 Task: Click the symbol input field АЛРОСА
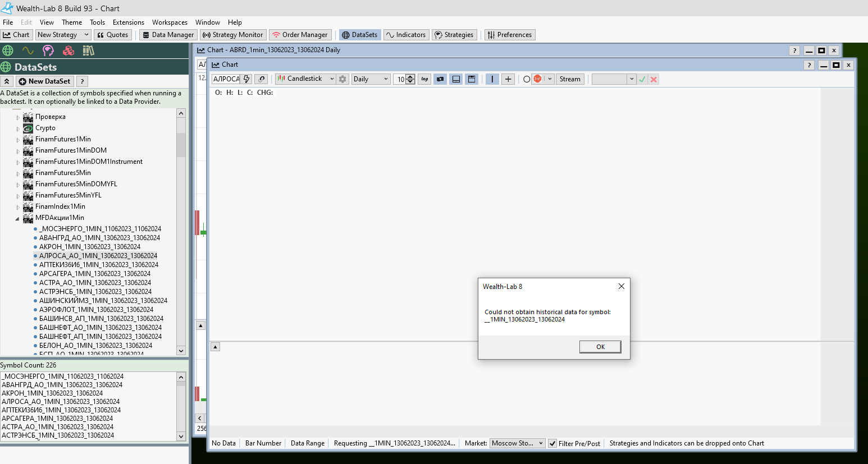coord(226,79)
